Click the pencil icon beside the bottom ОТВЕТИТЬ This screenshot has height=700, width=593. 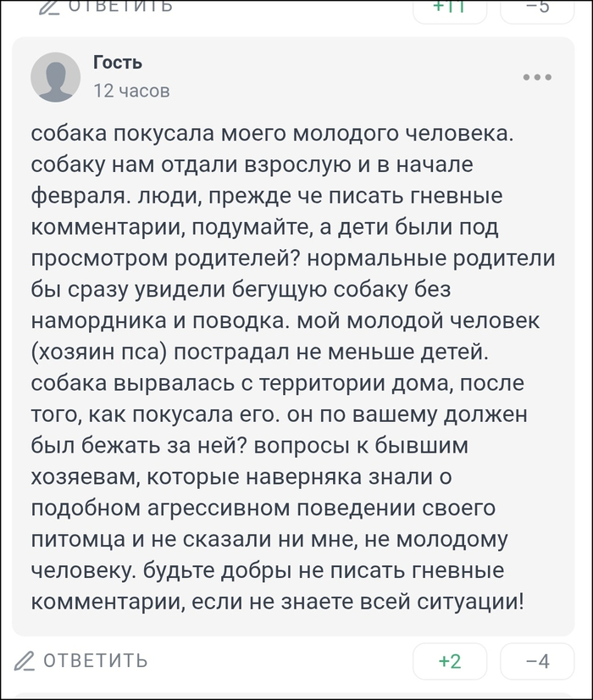click(x=25, y=660)
